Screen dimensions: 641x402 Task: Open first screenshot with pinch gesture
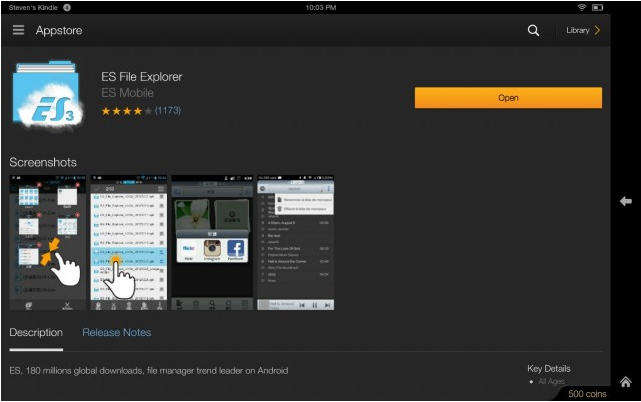click(x=48, y=243)
